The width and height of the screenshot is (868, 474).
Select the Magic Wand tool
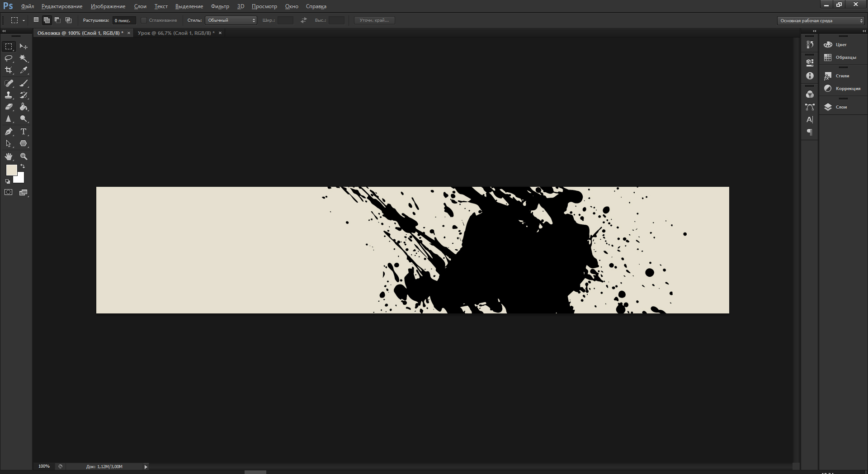[x=24, y=58]
